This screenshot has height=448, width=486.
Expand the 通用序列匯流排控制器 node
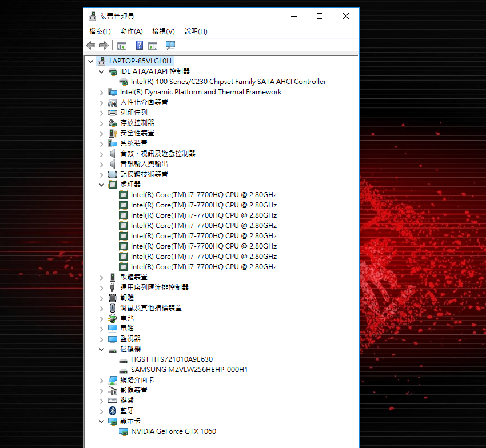coord(101,287)
